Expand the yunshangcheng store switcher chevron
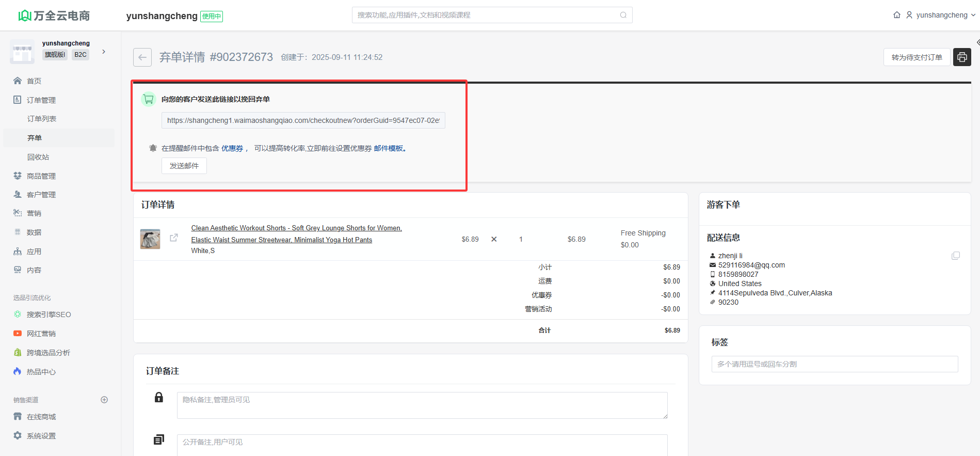The width and height of the screenshot is (980, 456). (x=104, y=52)
